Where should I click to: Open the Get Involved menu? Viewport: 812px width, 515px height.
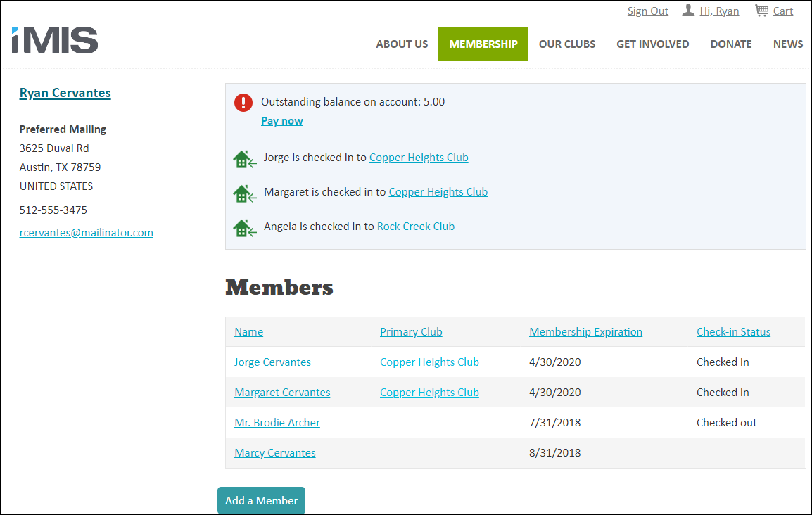pos(652,44)
